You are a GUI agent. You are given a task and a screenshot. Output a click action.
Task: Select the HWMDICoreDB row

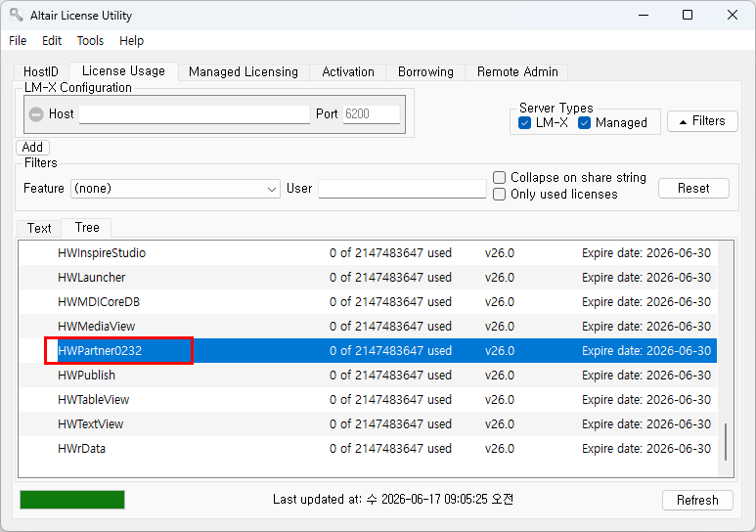(x=368, y=302)
